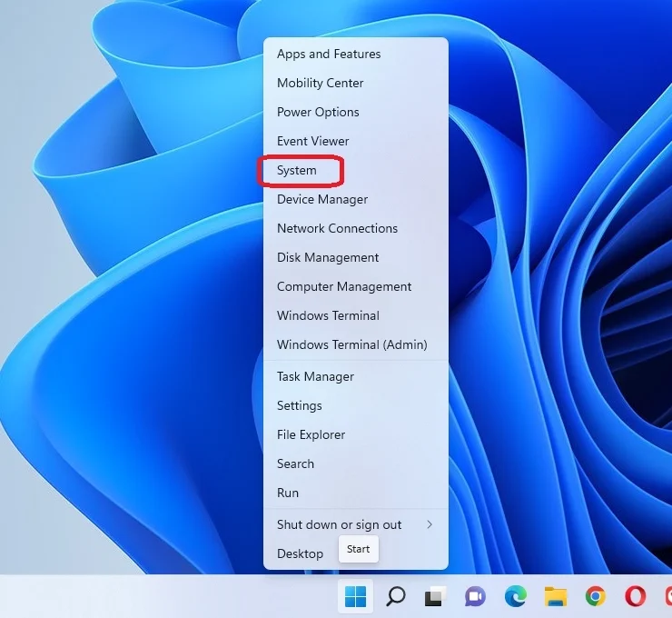Select System in the context menu
This screenshot has width=672, height=618.
click(x=297, y=170)
